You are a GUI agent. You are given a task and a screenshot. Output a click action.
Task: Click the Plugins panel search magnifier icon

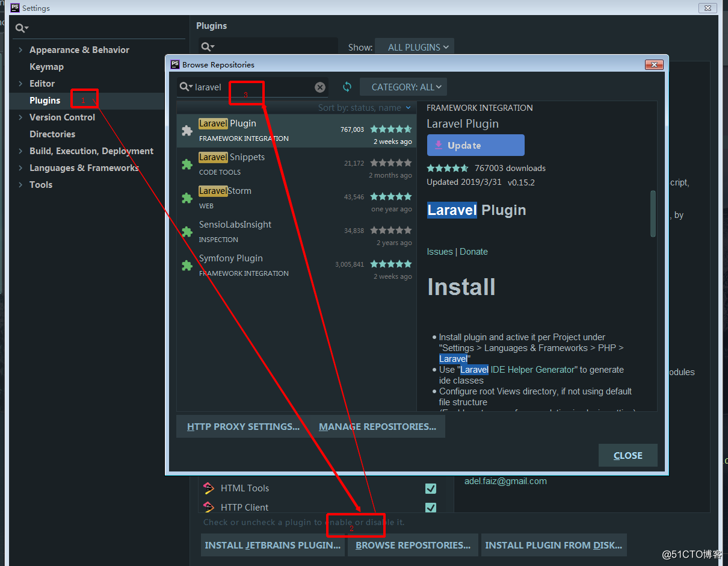[208, 47]
